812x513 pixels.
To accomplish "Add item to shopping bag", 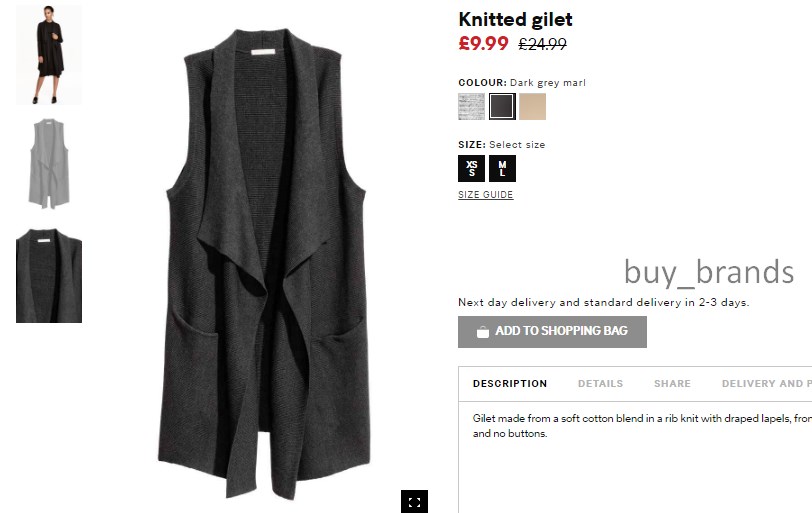I will (x=552, y=332).
